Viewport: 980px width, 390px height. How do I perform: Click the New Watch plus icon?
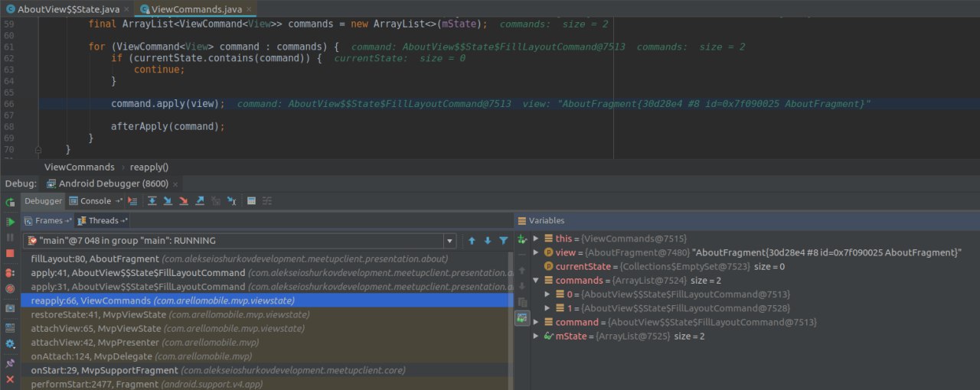pyautogui.click(x=522, y=239)
